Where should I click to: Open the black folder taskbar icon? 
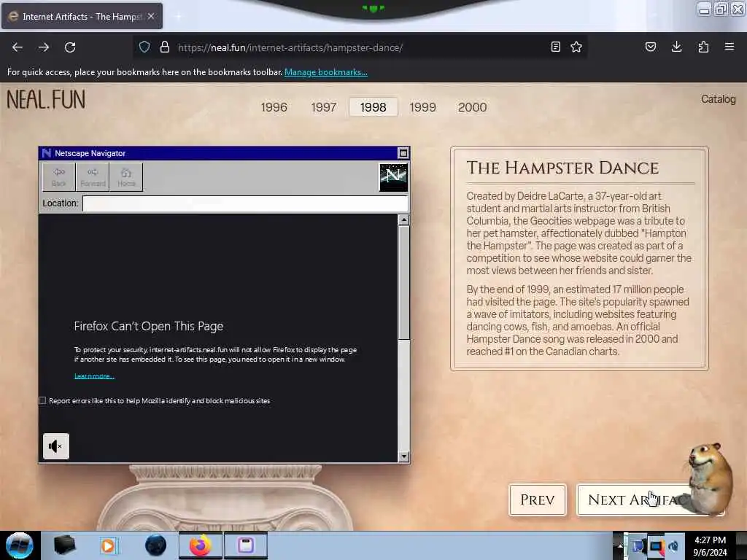64,545
